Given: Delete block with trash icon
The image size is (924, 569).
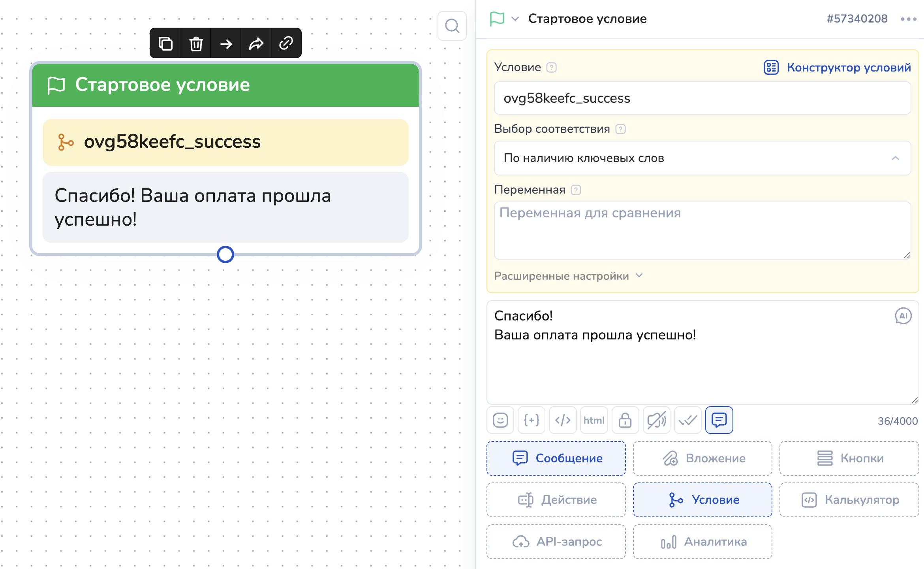Looking at the screenshot, I should (196, 43).
